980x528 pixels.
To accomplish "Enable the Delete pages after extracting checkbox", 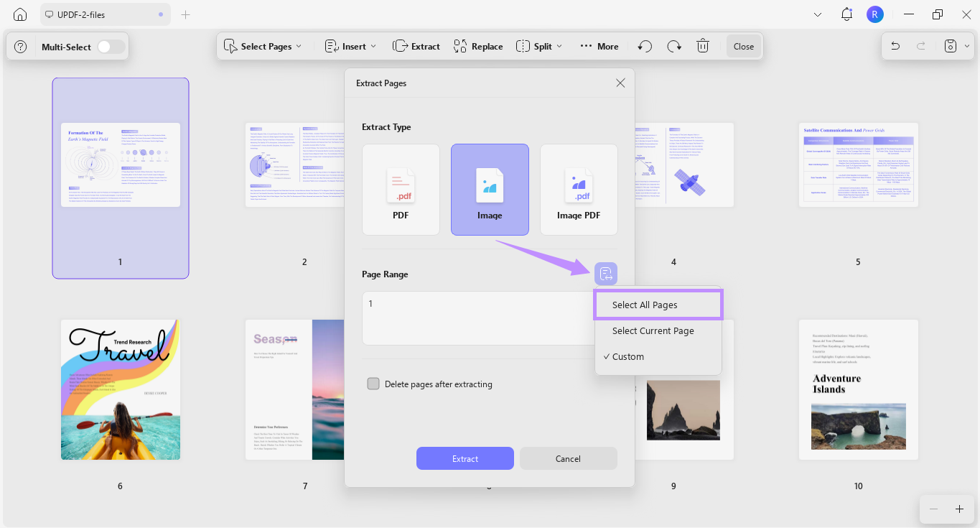I will tap(373, 384).
